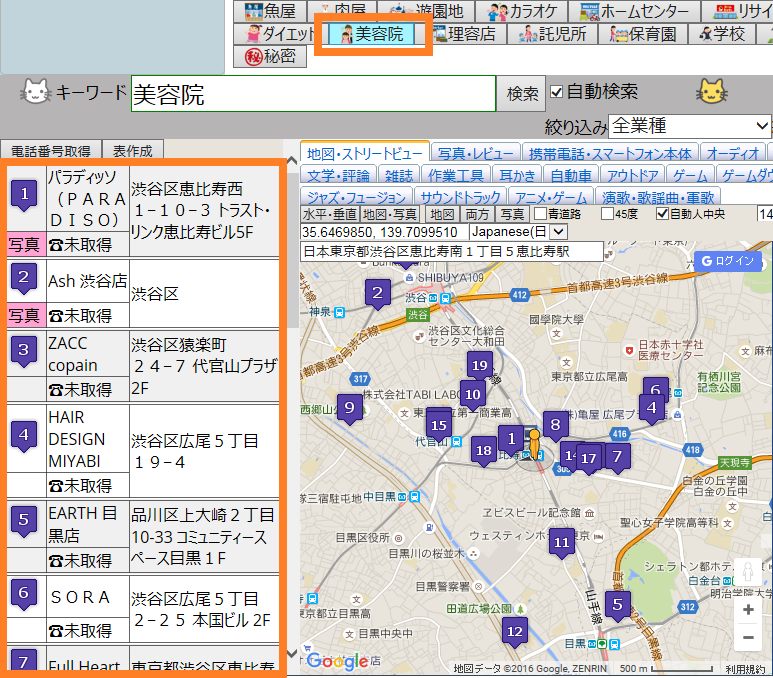Select the 美容院 category button

(372, 34)
